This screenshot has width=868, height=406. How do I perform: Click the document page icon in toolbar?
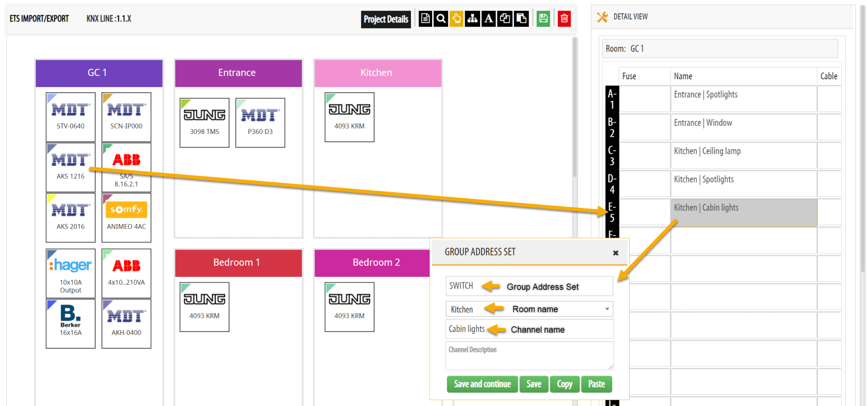[x=425, y=19]
